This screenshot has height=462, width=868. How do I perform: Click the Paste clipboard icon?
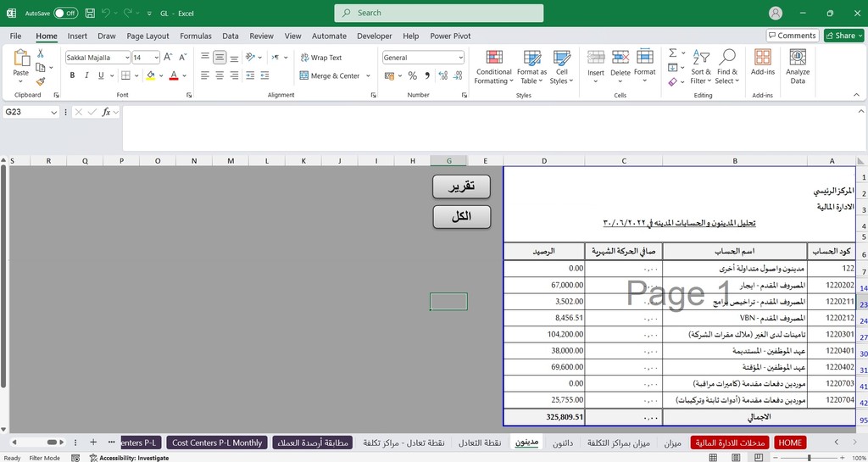point(21,58)
